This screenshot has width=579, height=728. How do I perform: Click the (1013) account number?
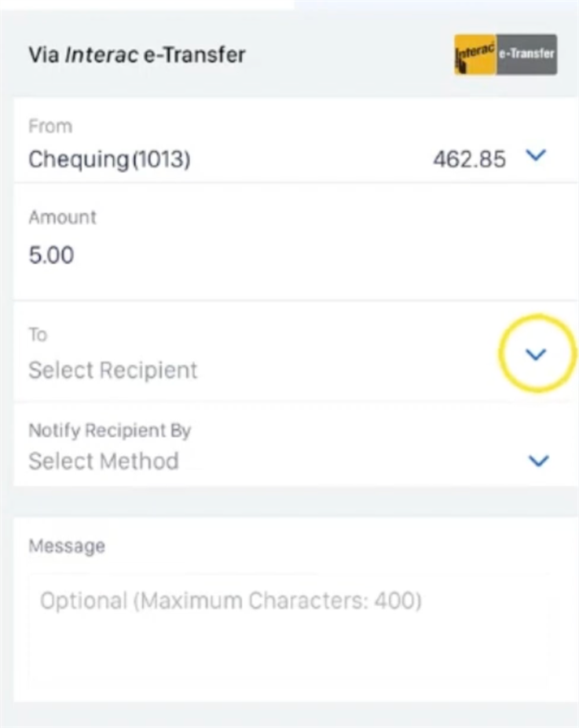click(x=162, y=160)
